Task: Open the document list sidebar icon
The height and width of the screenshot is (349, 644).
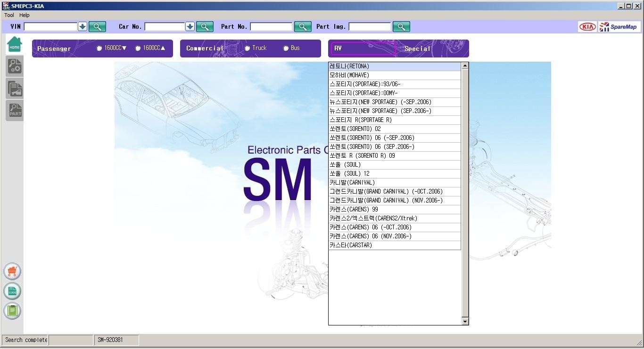Action: pos(15,89)
